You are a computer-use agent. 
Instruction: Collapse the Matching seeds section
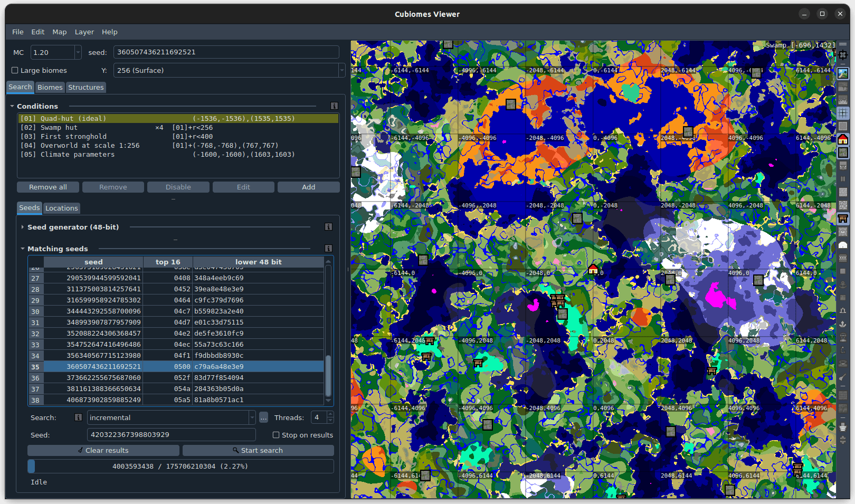[23, 249]
